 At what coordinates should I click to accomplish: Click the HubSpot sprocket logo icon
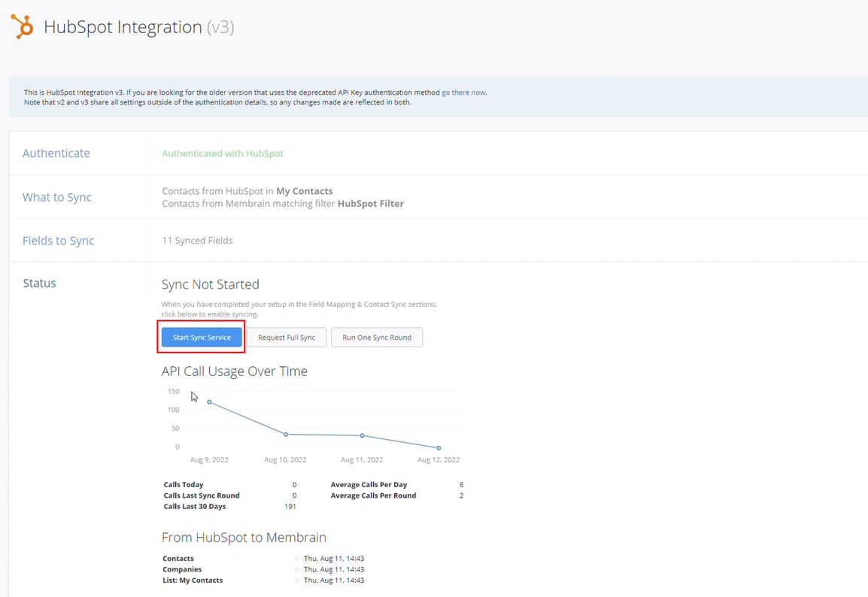point(22,26)
